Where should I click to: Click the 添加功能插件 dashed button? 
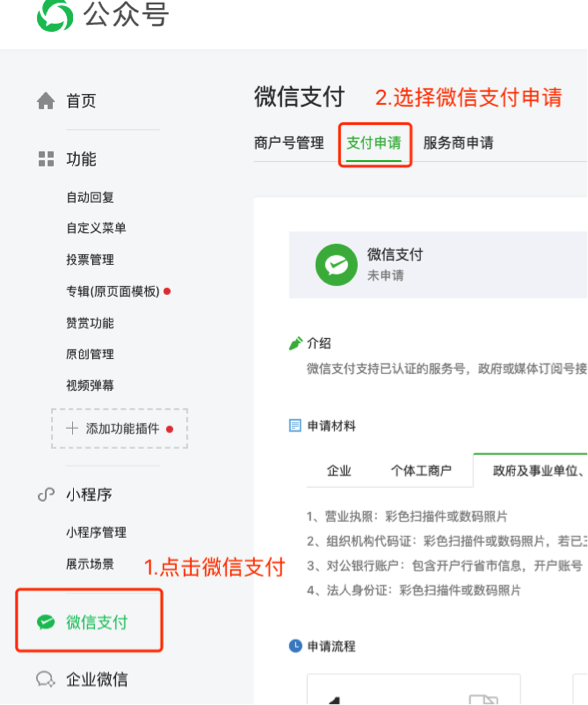coord(119,429)
